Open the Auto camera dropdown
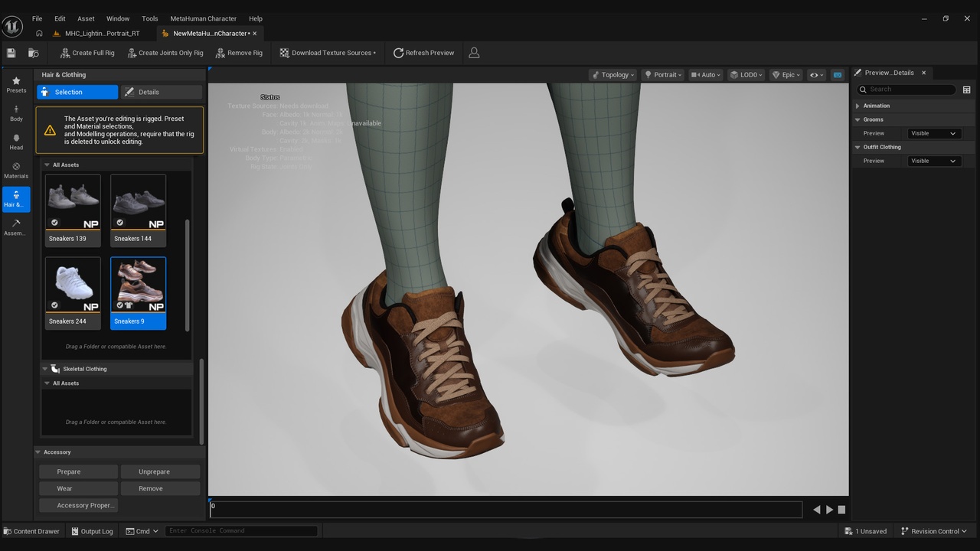This screenshot has height=551, width=980. coord(706,75)
